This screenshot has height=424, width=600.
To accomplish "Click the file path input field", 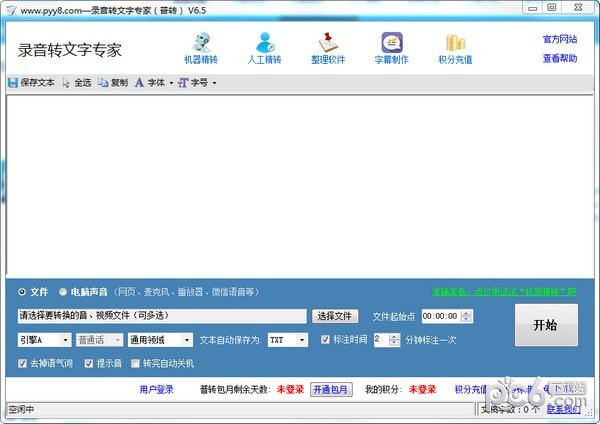I will click(x=162, y=316).
